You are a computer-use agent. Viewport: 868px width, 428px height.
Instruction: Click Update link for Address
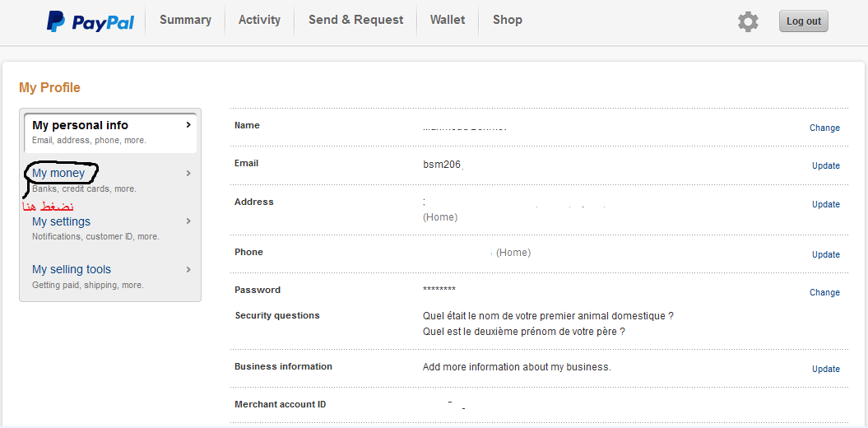tap(825, 204)
